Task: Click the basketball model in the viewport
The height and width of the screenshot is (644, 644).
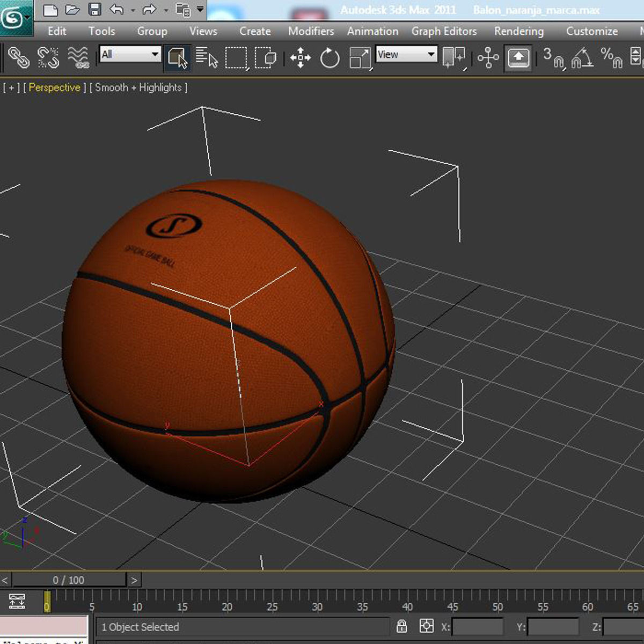Action: (x=229, y=341)
